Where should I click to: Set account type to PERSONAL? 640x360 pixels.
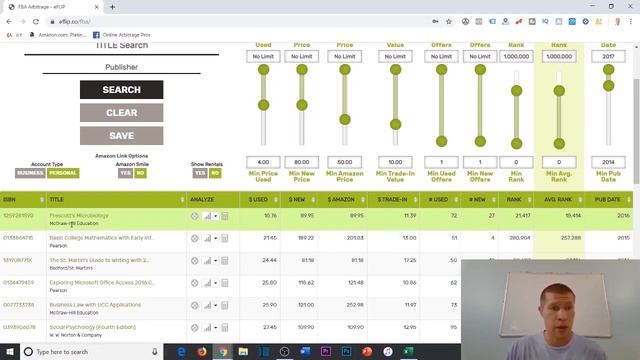[x=63, y=173]
